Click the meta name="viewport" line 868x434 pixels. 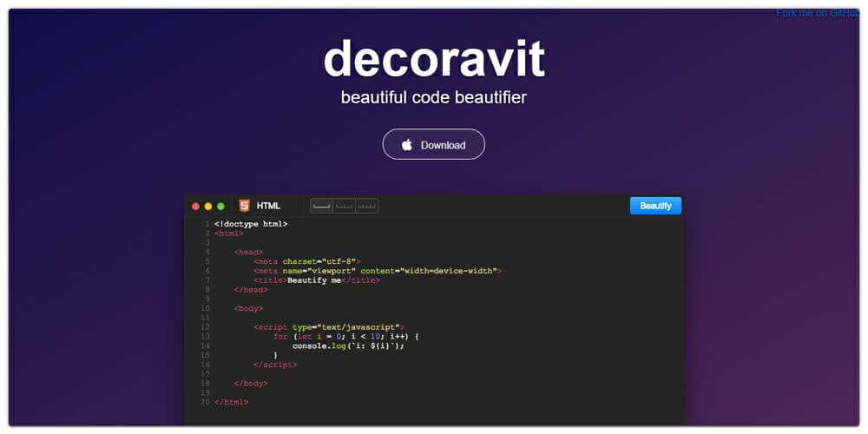pyautogui.click(x=378, y=271)
